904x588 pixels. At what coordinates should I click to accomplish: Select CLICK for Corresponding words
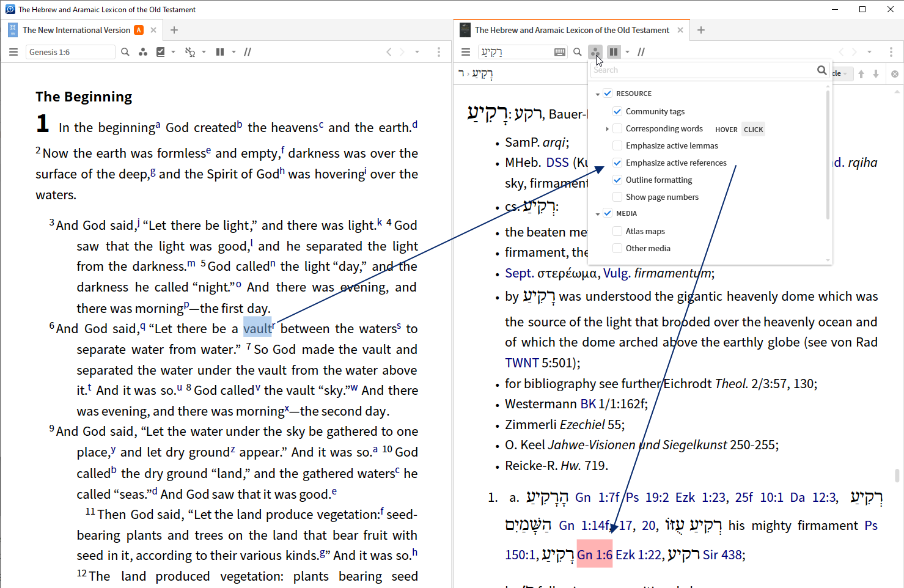753,130
